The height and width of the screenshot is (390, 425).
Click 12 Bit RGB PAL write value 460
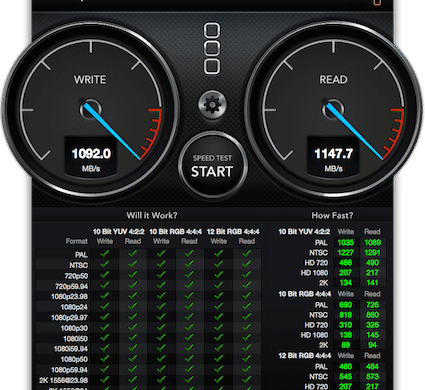tap(346, 366)
